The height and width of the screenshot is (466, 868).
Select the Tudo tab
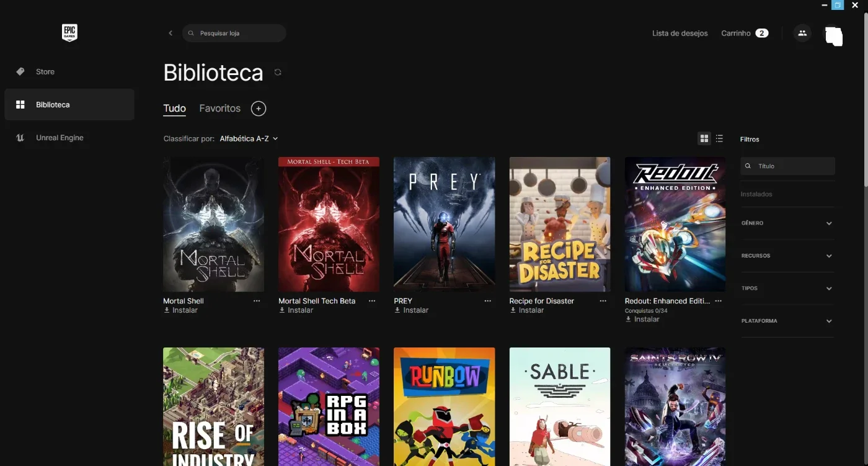174,109
